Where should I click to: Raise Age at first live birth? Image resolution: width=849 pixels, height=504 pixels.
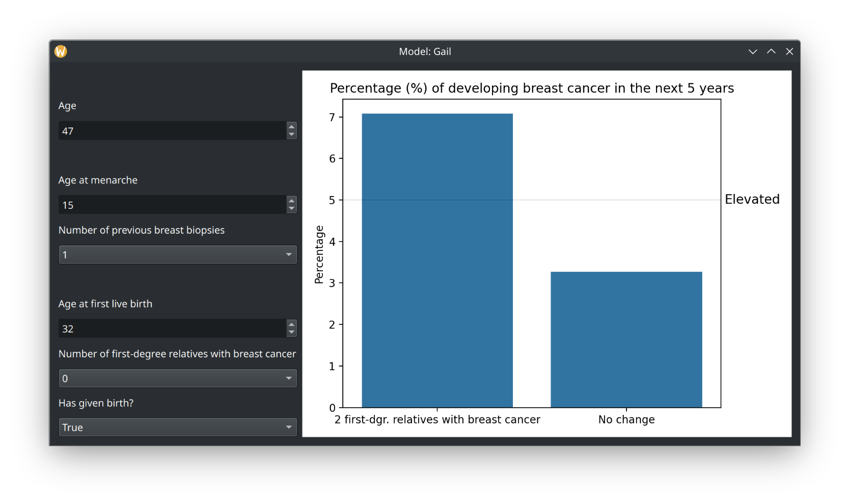click(291, 324)
